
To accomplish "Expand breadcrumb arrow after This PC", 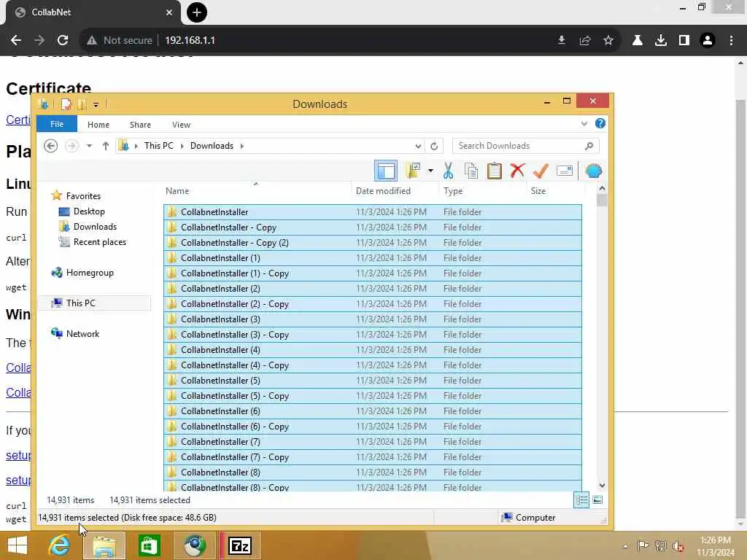I will [182, 146].
